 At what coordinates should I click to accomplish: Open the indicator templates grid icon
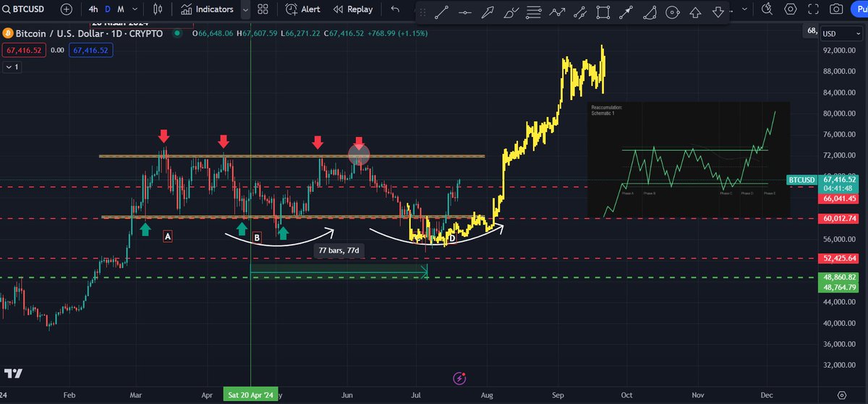click(x=263, y=9)
